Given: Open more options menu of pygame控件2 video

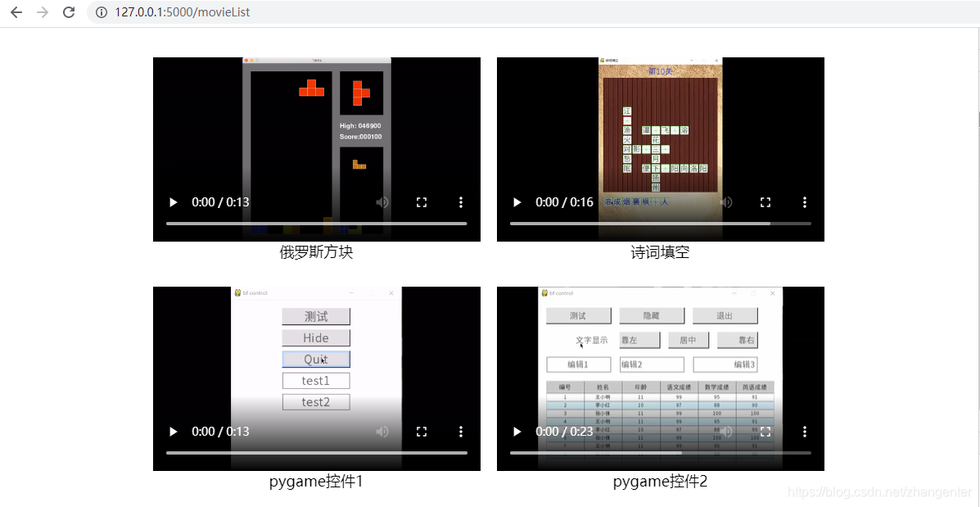Looking at the screenshot, I should [804, 432].
